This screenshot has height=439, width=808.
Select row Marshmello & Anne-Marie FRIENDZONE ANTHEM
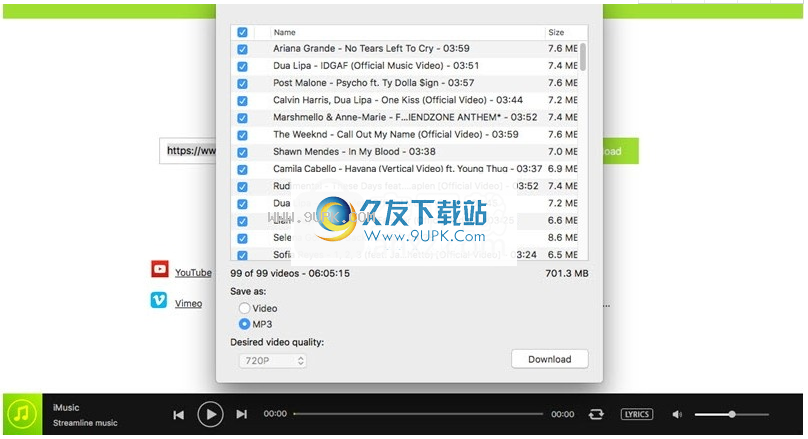[x=405, y=117]
